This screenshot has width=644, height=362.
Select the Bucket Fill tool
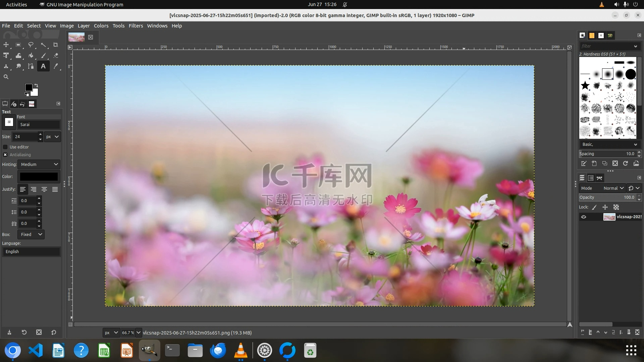click(x=31, y=56)
